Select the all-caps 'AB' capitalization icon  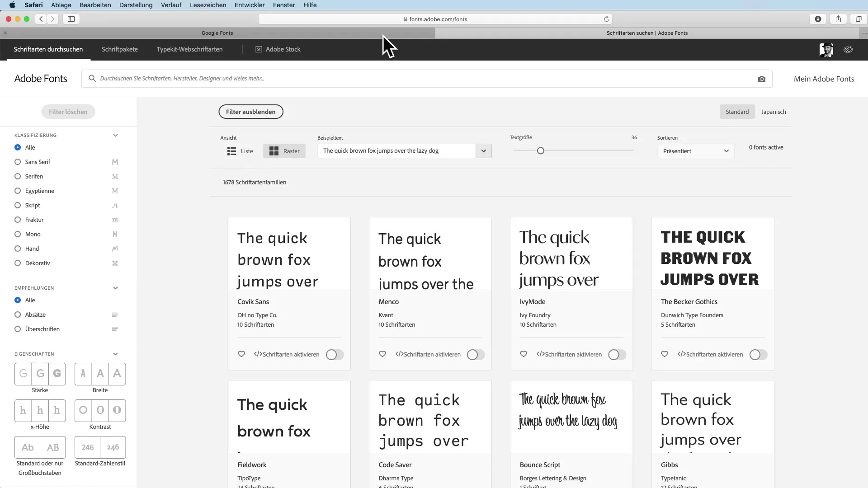(x=53, y=447)
